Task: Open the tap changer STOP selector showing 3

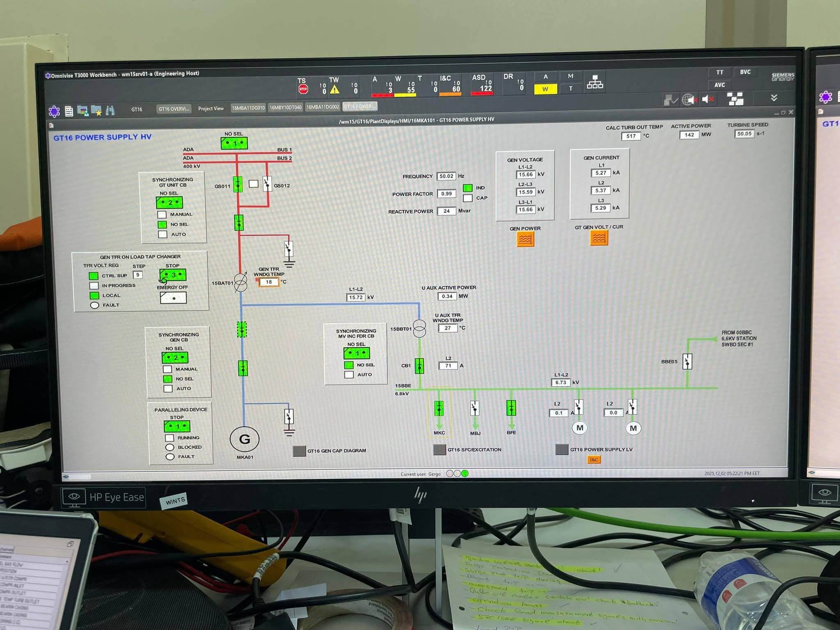Action: click(x=173, y=275)
